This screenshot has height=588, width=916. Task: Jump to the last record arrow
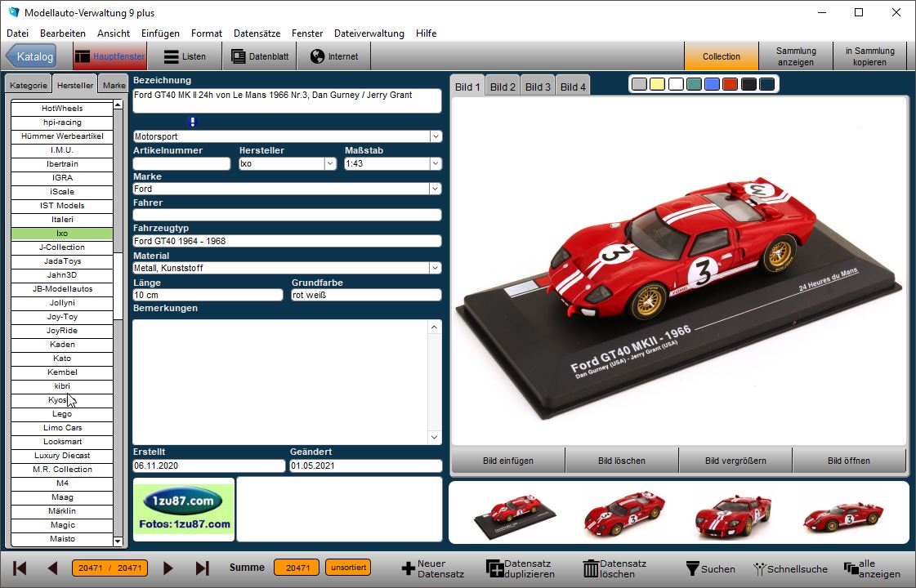tap(202, 568)
